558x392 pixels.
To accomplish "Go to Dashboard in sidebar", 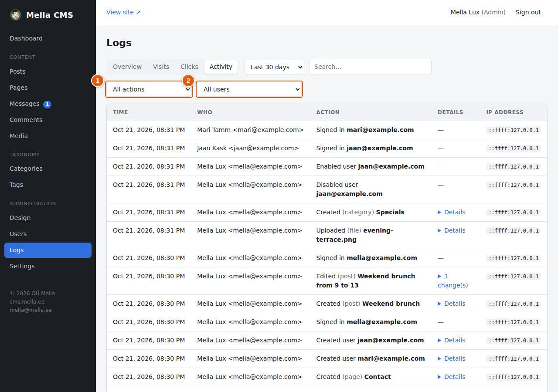I will click(x=48, y=38).
